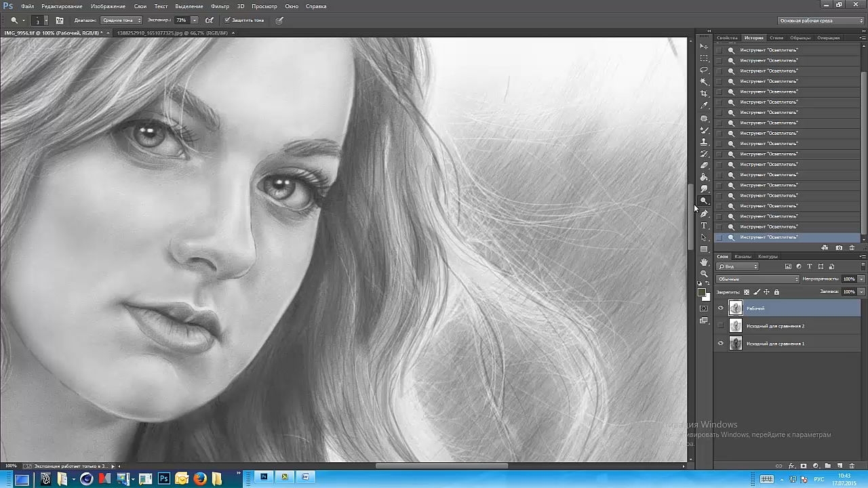Image resolution: width=868 pixels, height=488 pixels.
Task: Select the Rectangular Marquee tool
Action: 704,58
